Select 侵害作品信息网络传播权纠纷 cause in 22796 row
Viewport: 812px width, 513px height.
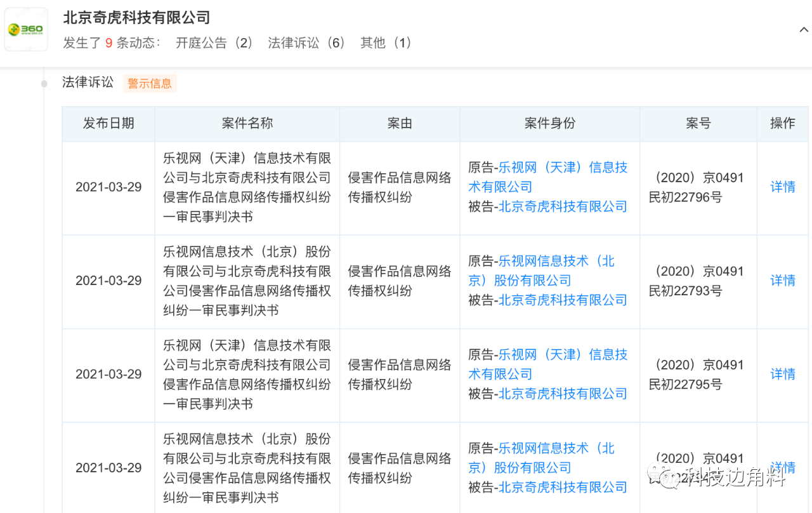click(400, 187)
